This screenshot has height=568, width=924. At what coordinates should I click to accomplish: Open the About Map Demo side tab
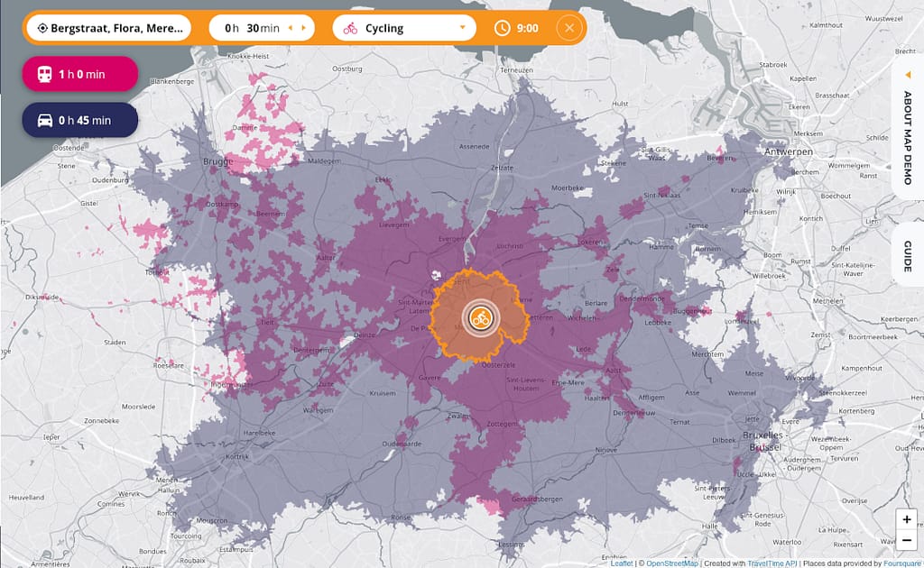click(x=908, y=137)
